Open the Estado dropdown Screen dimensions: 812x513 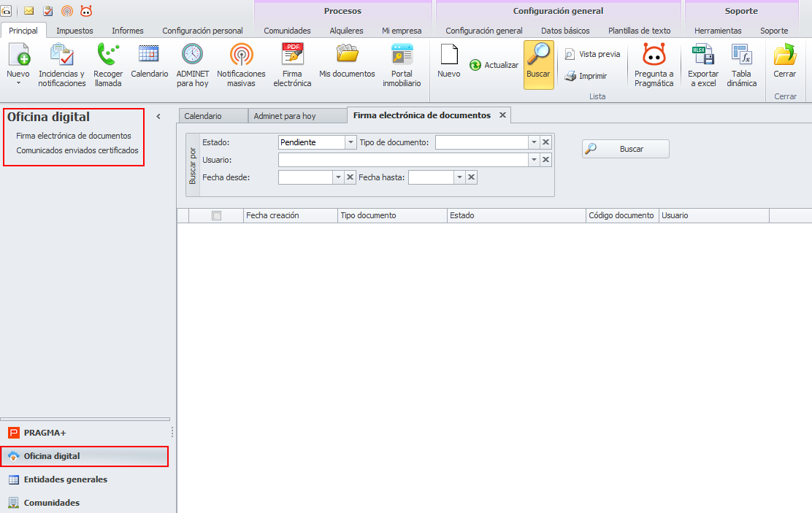pyautogui.click(x=351, y=142)
